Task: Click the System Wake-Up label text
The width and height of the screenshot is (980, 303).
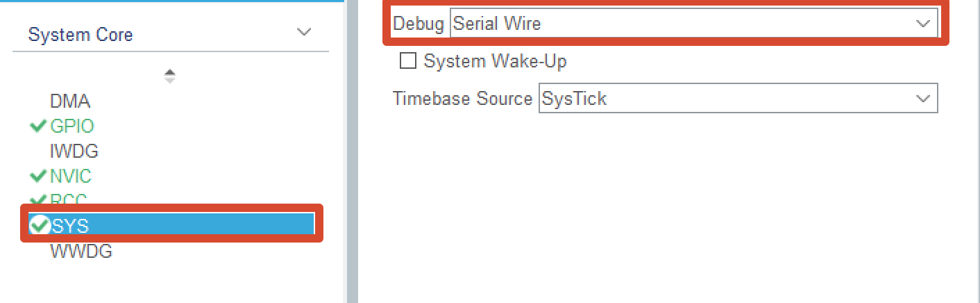Action: click(x=495, y=61)
